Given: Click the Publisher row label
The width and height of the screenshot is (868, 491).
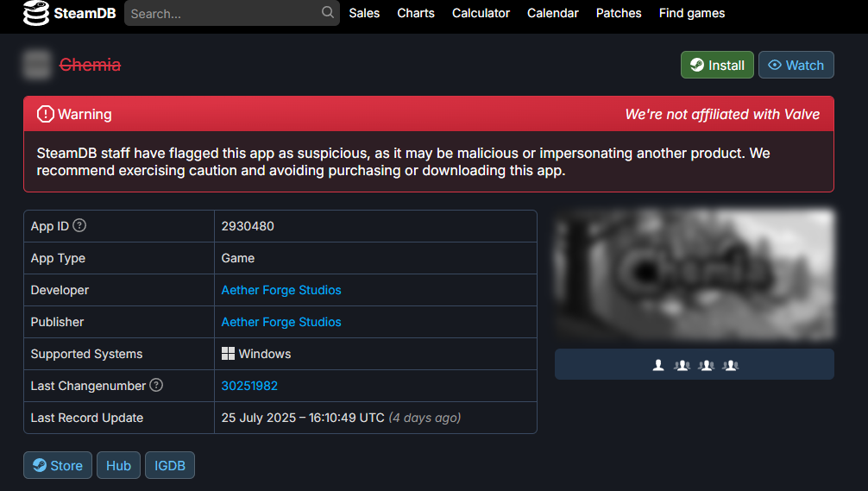Looking at the screenshot, I should pyautogui.click(x=57, y=322).
